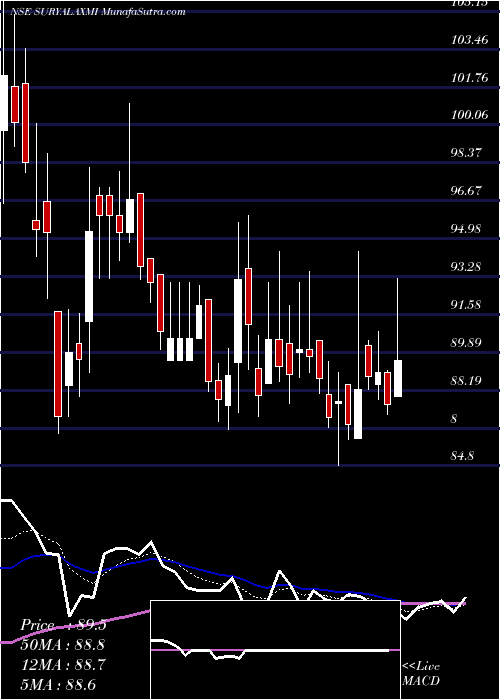Click the tall white candle near the 94.98 level
Image resolution: width=500 pixels, height=700 pixels.
[89, 276]
